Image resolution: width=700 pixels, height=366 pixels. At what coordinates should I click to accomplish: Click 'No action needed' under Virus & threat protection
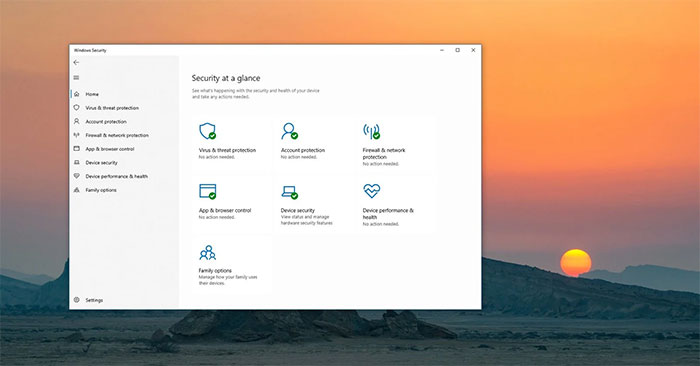point(217,157)
